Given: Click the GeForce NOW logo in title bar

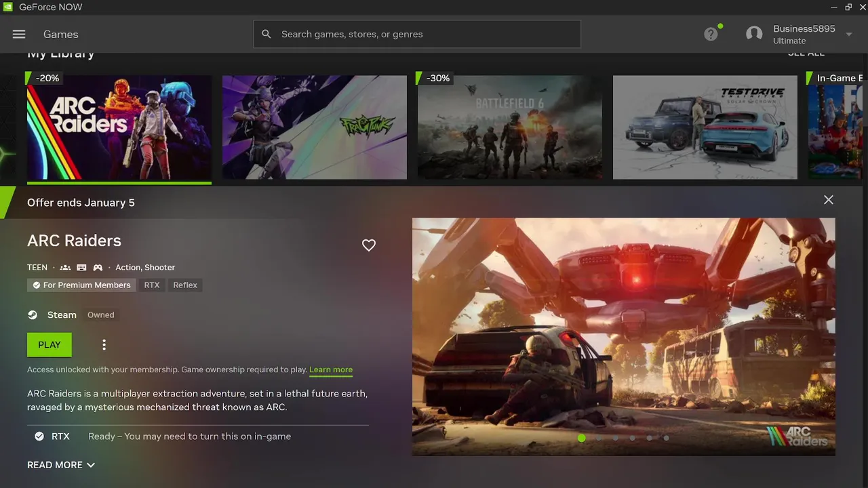Looking at the screenshot, I should coord(7,7).
